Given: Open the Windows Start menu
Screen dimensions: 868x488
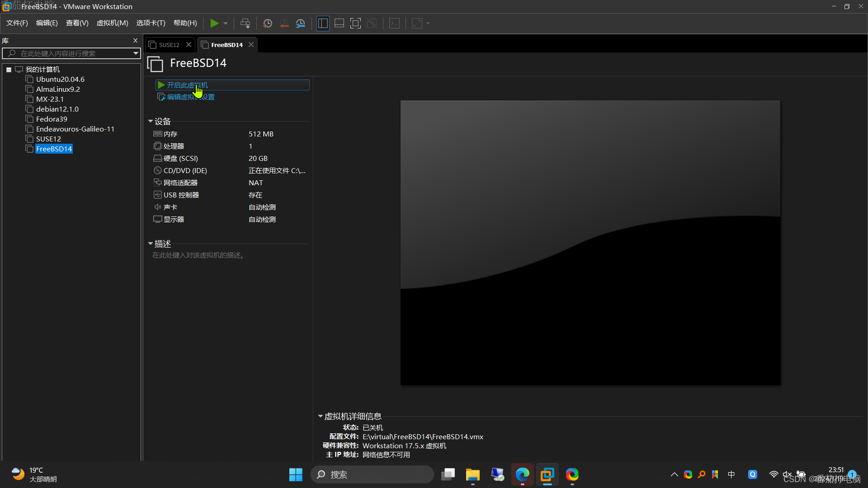Looking at the screenshot, I should coord(296,474).
